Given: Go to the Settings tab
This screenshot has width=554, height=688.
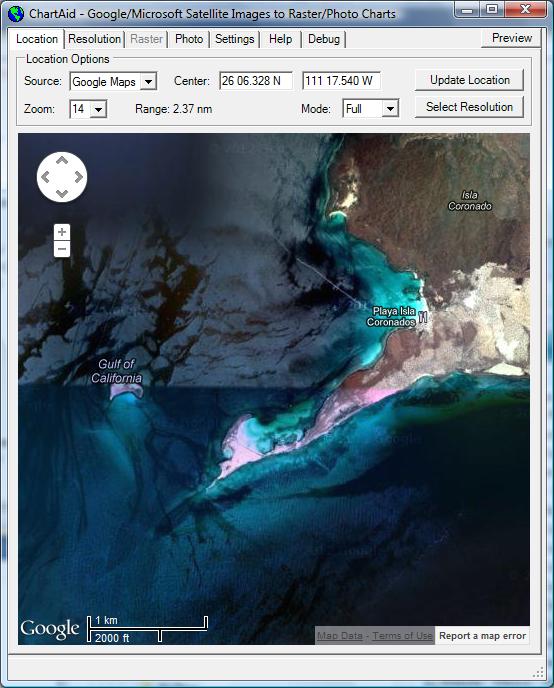Looking at the screenshot, I should tap(235, 39).
